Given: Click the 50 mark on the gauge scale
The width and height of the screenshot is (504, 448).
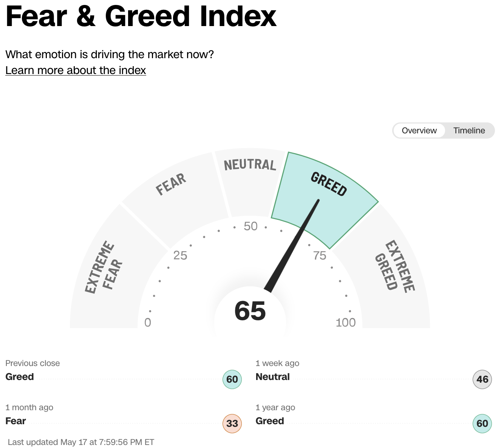Looking at the screenshot, I should [x=250, y=226].
